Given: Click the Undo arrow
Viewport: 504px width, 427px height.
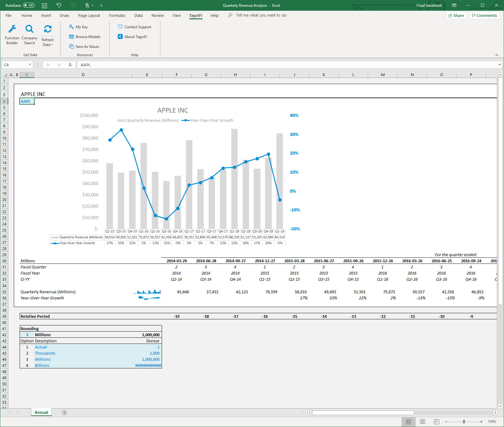Looking at the screenshot, I should click(59, 6).
